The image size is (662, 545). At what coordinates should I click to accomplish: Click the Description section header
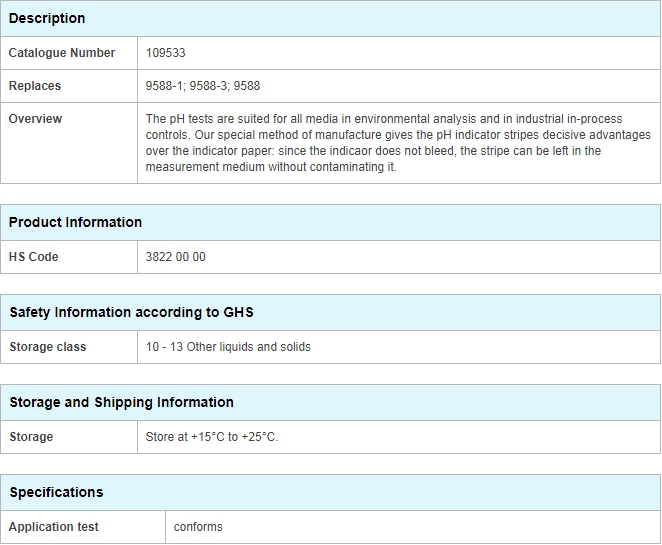point(331,19)
